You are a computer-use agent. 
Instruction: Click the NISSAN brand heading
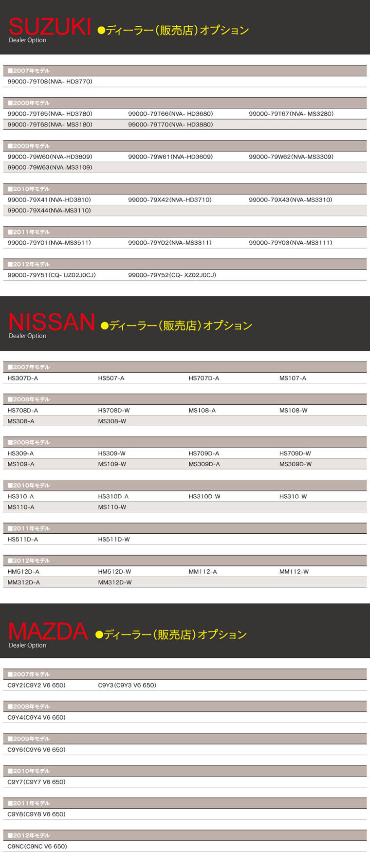pyautogui.click(x=52, y=322)
